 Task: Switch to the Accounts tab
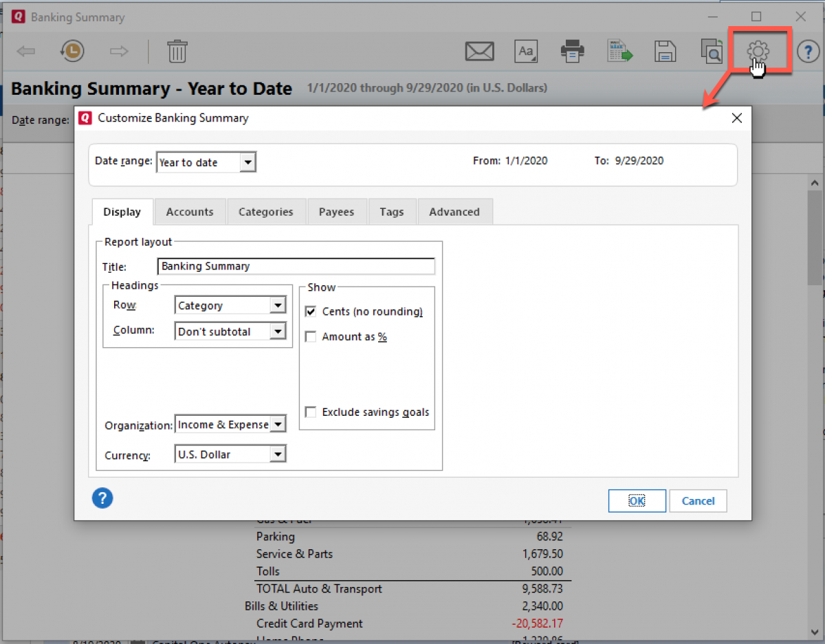coord(190,212)
